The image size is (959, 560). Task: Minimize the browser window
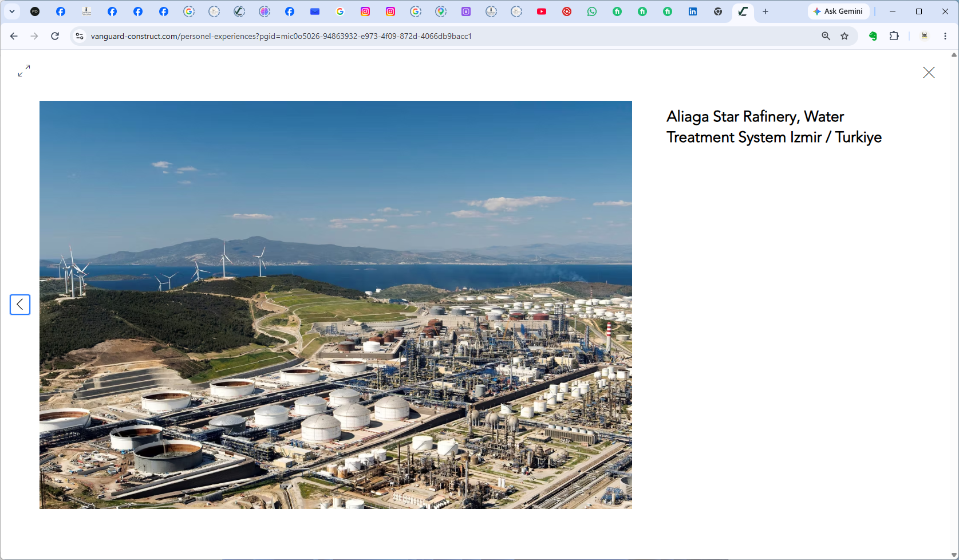(893, 11)
